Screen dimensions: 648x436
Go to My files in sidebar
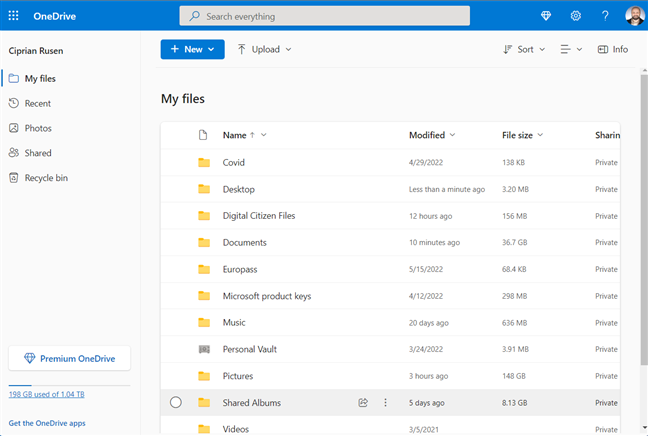[x=40, y=79]
